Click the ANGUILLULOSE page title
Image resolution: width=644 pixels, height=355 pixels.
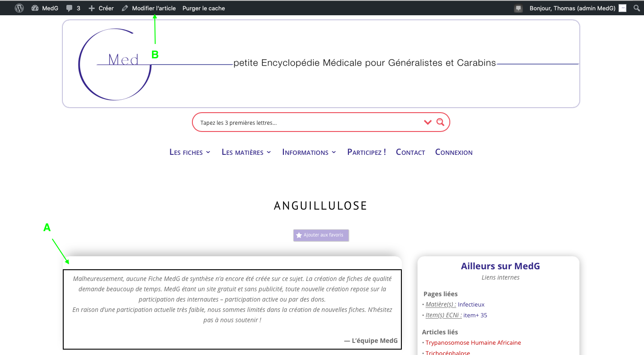(321, 206)
